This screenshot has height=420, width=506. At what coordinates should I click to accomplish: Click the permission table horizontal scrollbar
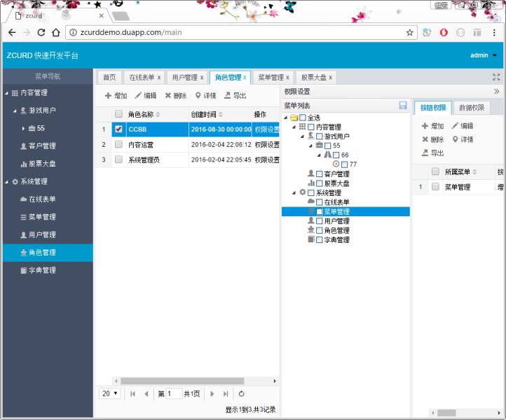446,413
